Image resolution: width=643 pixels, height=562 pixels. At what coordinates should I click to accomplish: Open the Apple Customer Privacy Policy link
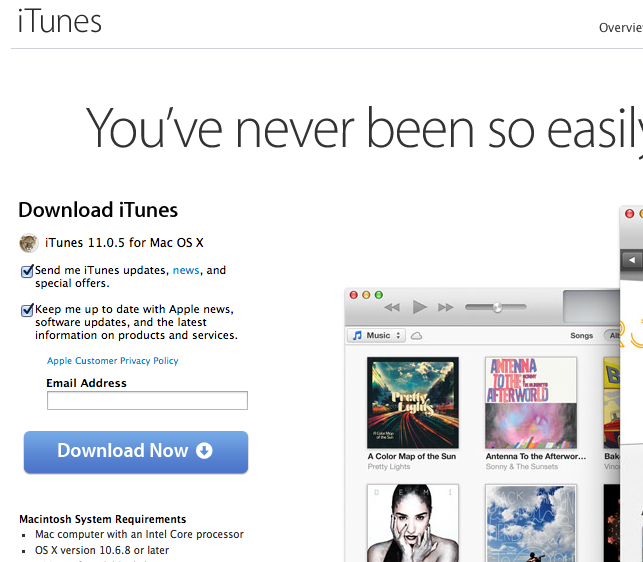[113, 361]
